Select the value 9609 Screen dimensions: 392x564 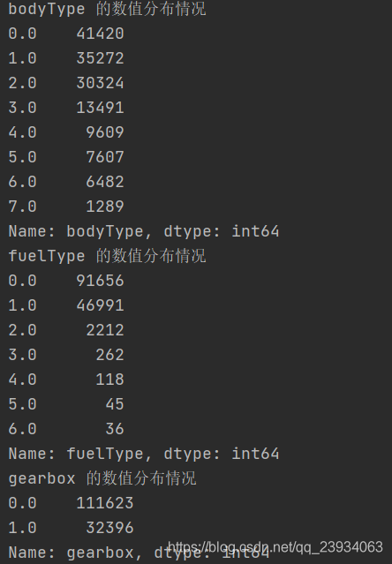105,132
